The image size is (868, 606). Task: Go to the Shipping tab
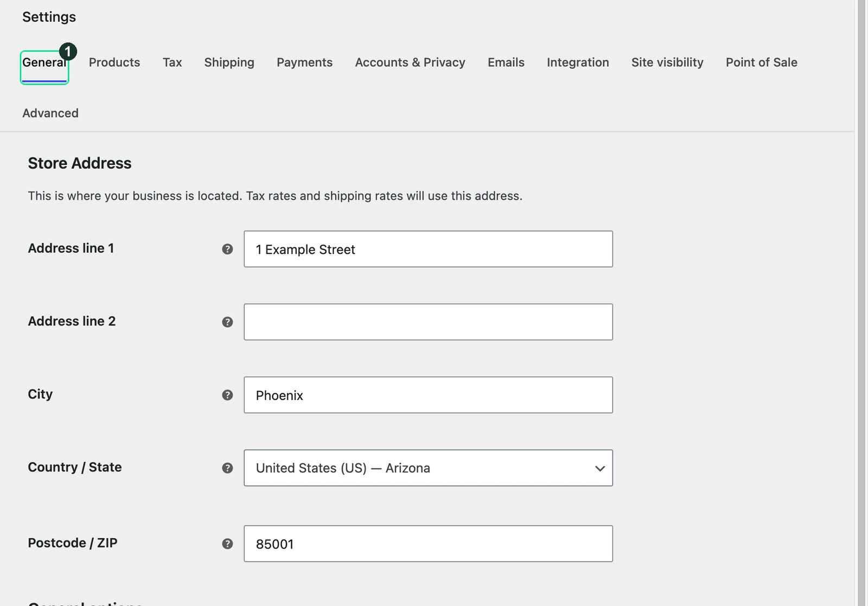229,63
